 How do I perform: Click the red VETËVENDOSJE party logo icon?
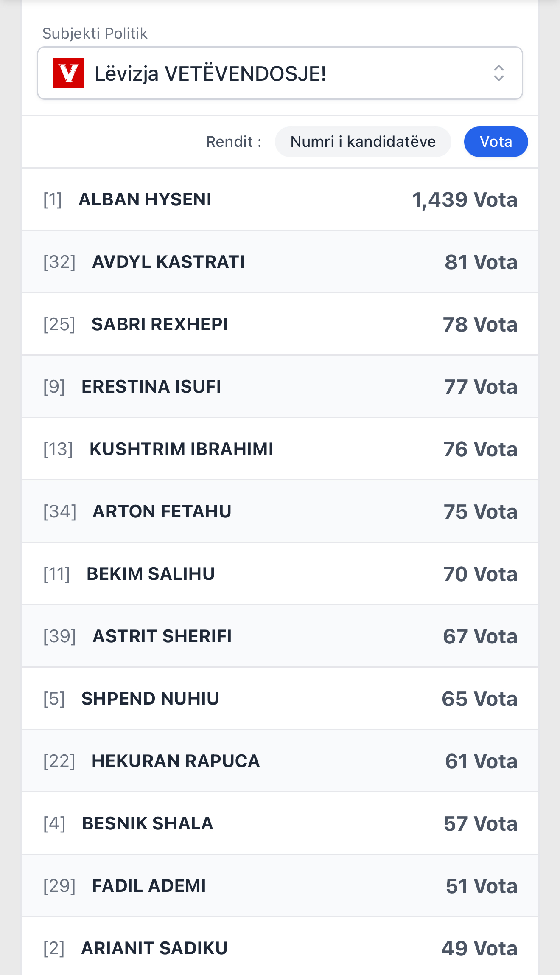[x=69, y=73]
